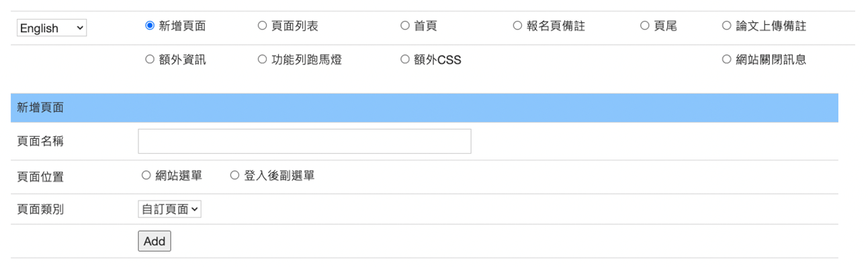This screenshot has height=267, width=868.
Task: Select the 報名頁備註 radio option
Action: point(517,26)
